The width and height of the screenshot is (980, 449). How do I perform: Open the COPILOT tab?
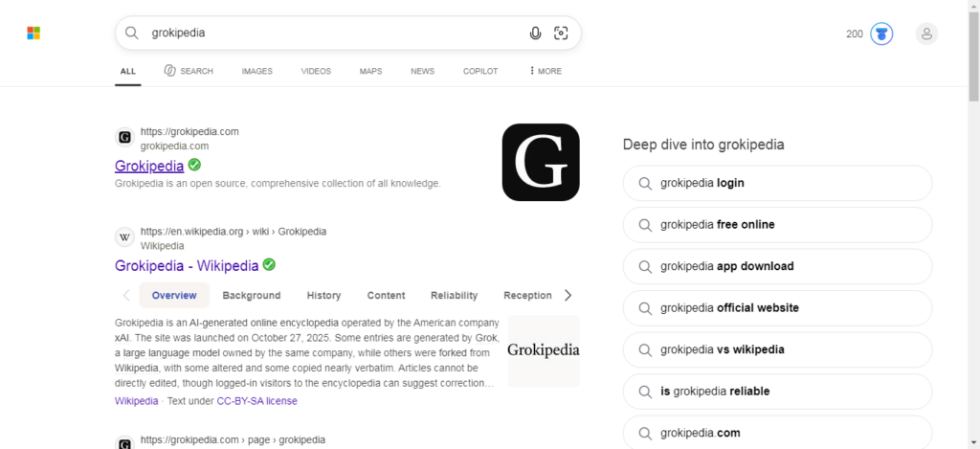(480, 71)
